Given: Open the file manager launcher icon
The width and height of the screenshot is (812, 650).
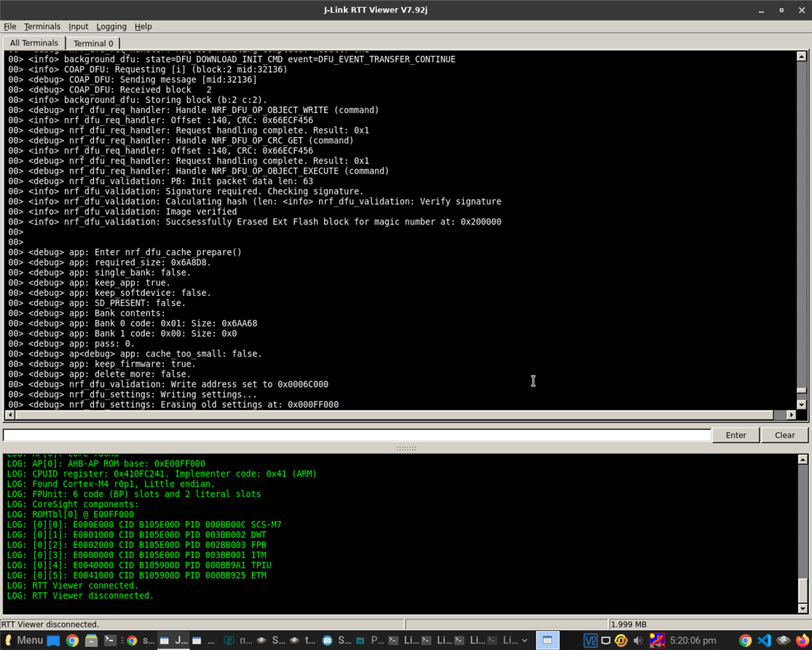Looking at the screenshot, I should coord(92,641).
